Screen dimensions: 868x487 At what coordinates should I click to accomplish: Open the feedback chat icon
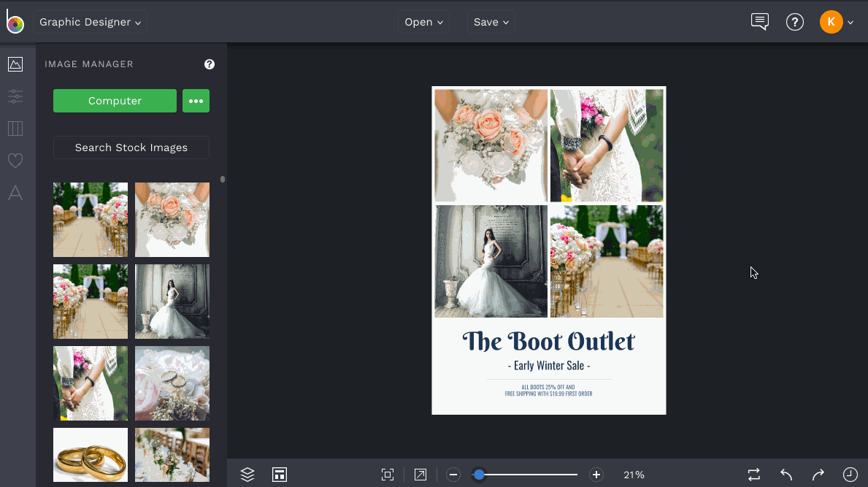pos(759,22)
